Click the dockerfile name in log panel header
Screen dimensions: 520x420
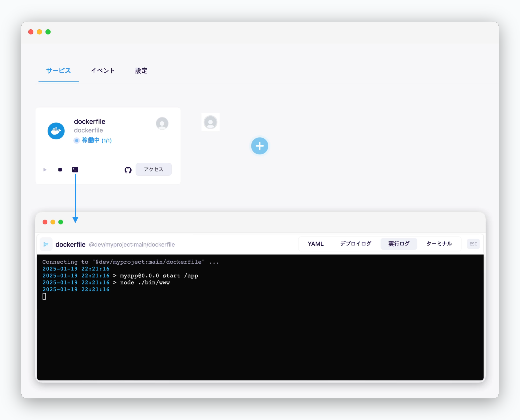click(70, 244)
